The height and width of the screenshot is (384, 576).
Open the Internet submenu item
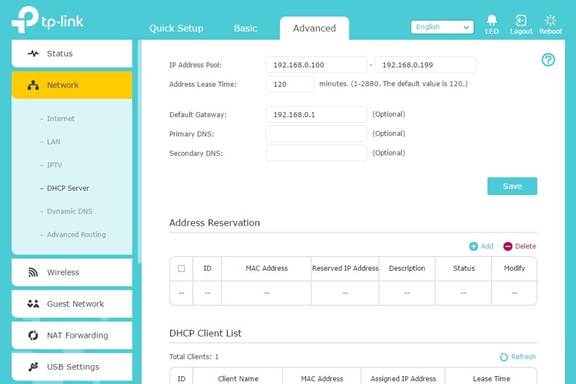(x=61, y=118)
